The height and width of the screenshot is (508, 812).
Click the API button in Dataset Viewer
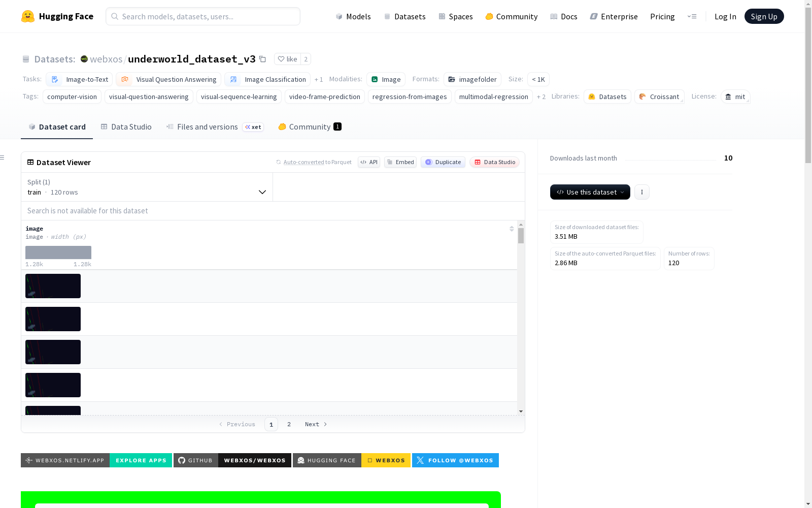point(369,162)
